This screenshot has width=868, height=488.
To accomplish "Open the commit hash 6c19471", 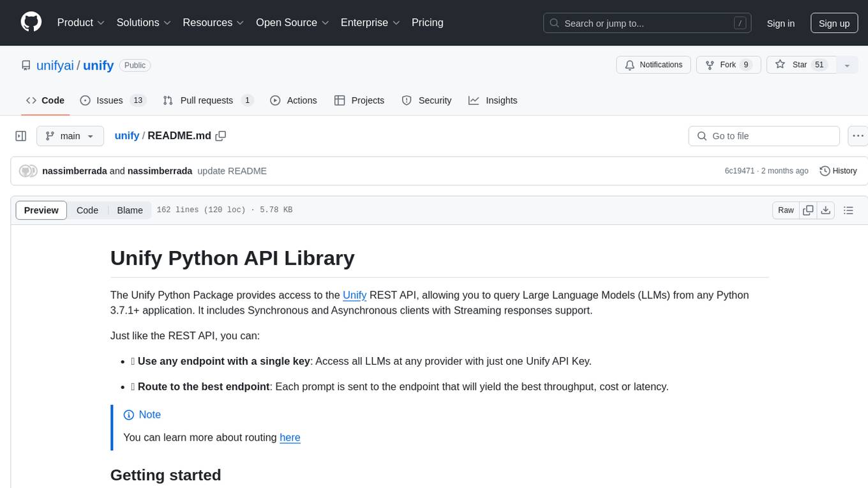I will (740, 171).
